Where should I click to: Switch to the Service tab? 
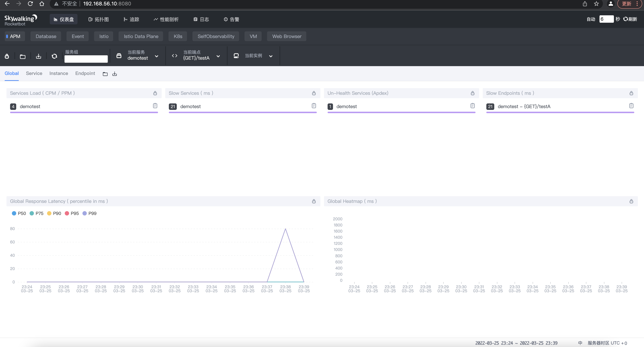click(34, 73)
